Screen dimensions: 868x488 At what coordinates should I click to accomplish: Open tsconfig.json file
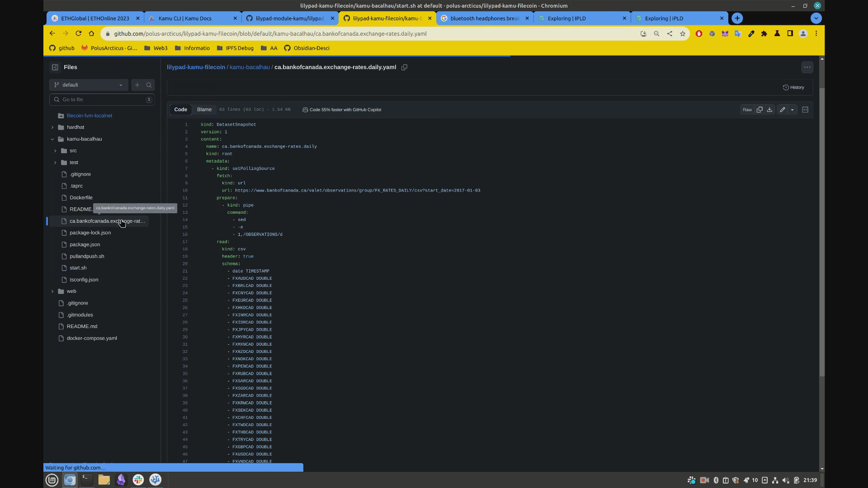[x=84, y=280]
